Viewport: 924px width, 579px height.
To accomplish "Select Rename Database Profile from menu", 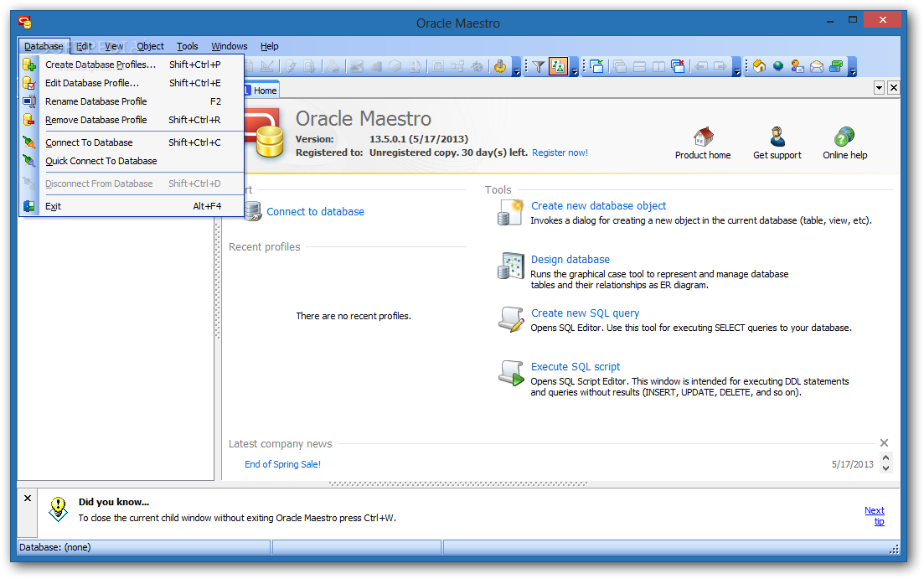I will 132,101.
